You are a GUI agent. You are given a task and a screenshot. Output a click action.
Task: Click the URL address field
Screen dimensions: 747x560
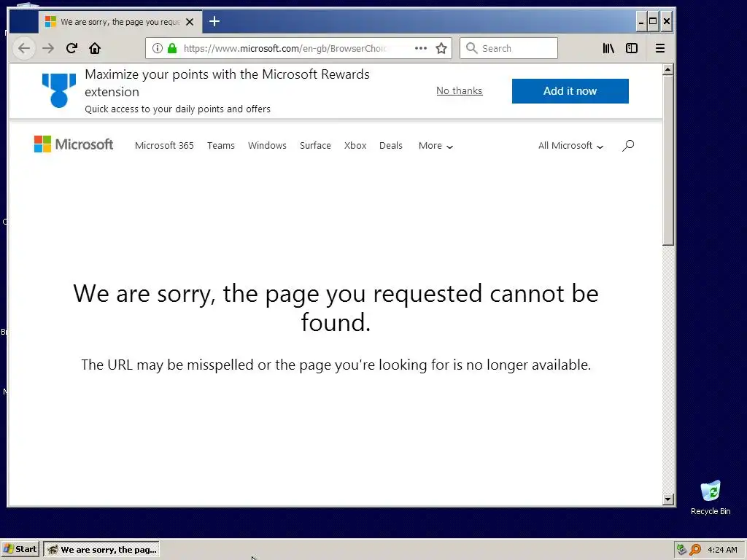[x=285, y=48]
